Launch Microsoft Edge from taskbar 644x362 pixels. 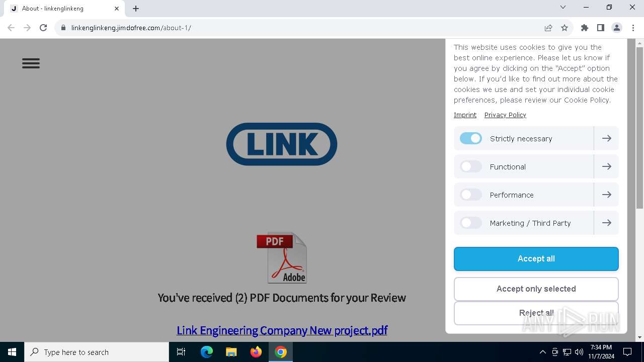point(207,352)
